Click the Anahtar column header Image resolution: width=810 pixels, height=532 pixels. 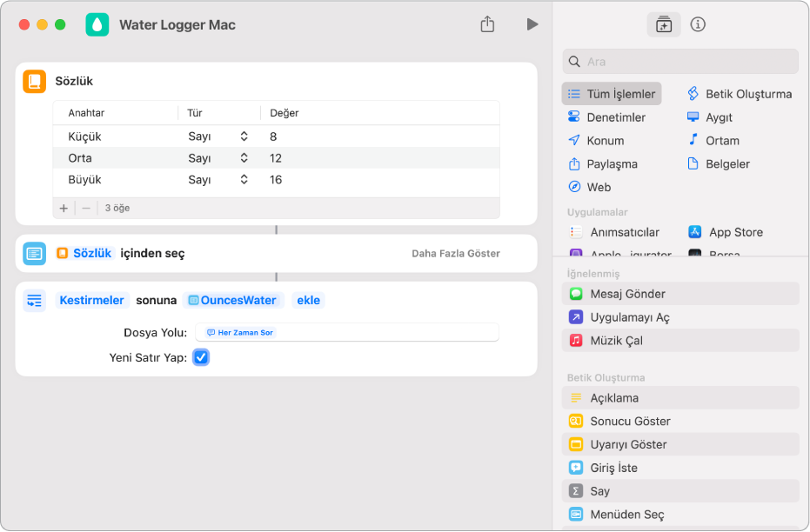(86, 112)
